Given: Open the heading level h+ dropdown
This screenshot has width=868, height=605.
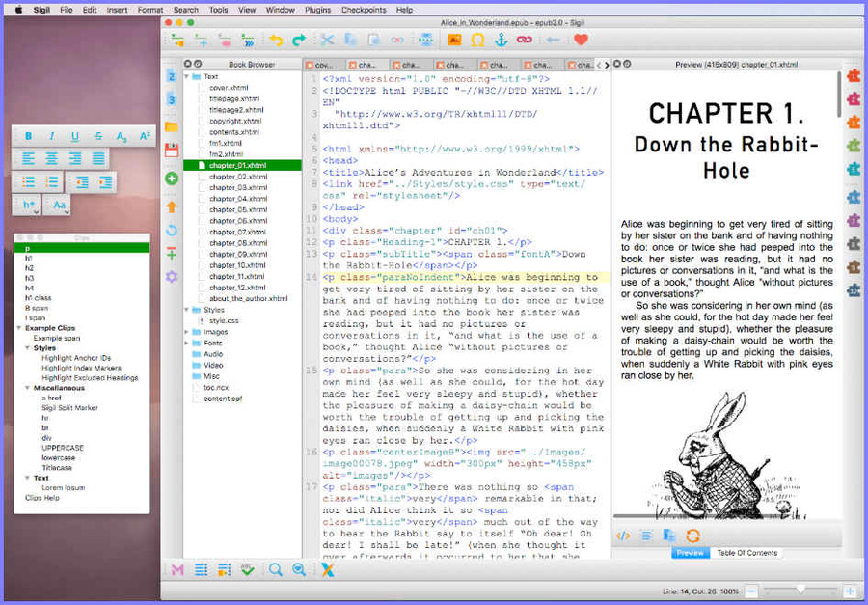Looking at the screenshot, I should pos(27,206).
